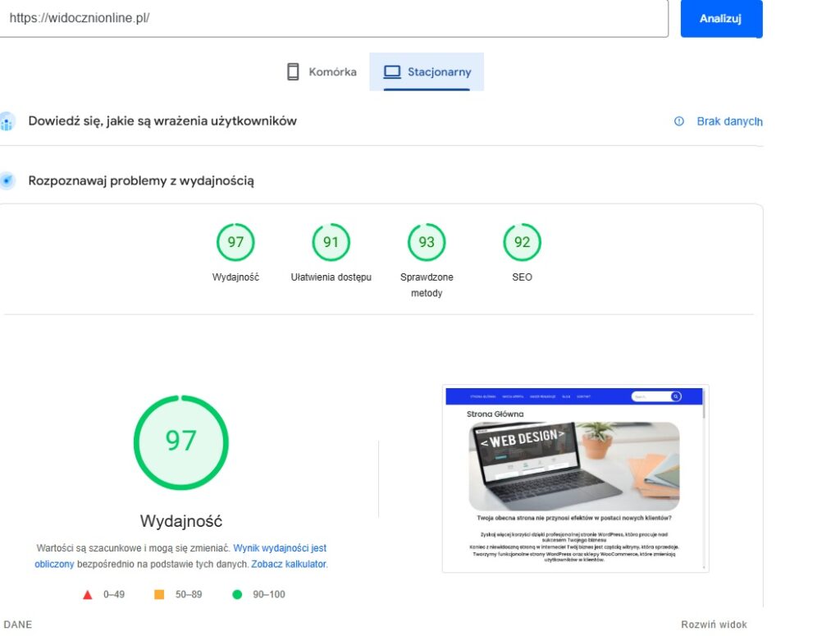
Task: Open the Wynik wydajności jest obliczony link
Action: point(279,547)
